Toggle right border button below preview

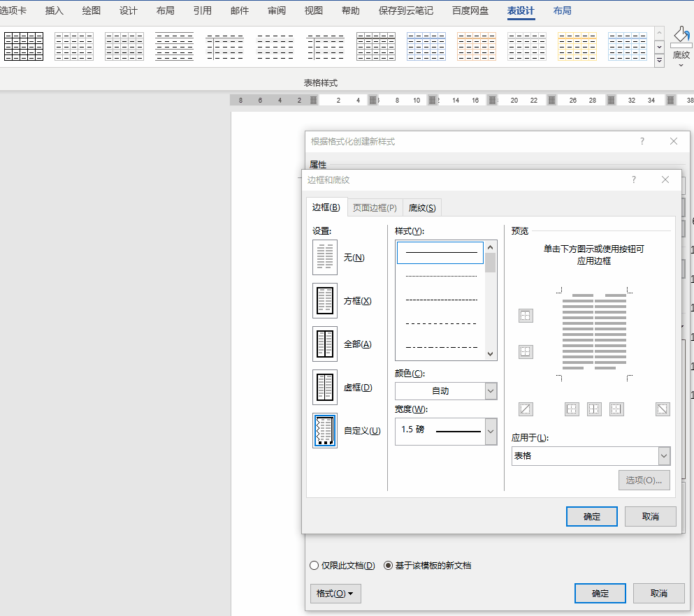616,409
